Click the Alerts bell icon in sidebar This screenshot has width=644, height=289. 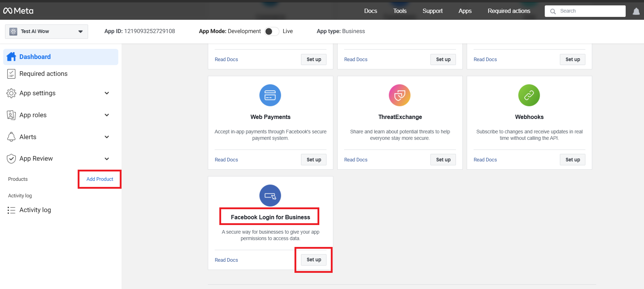(x=12, y=137)
